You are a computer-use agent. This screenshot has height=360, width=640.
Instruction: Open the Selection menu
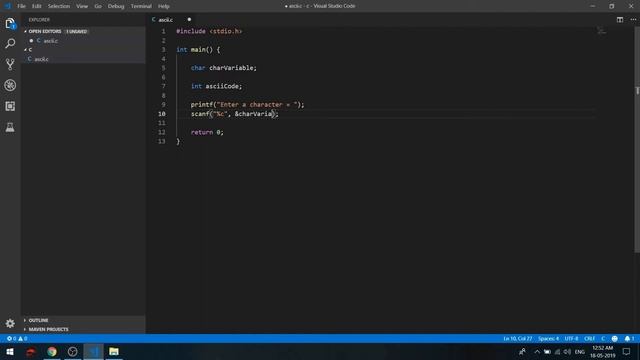coord(59,6)
